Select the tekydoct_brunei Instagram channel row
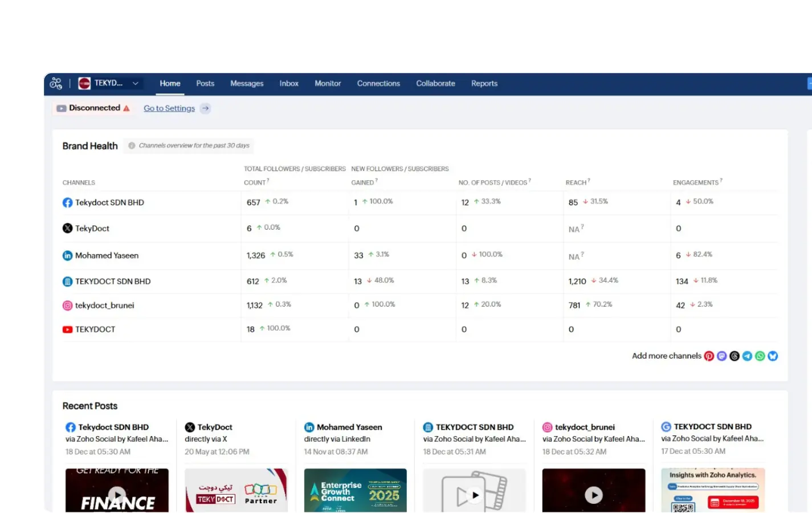 click(104, 306)
